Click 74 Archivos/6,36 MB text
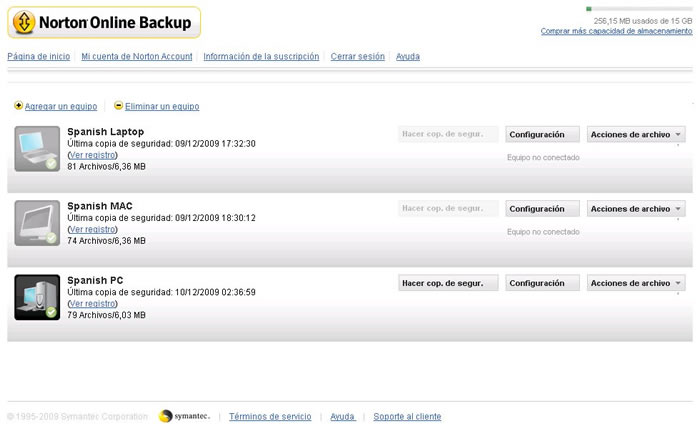The image size is (700, 429). pyautogui.click(x=106, y=241)
